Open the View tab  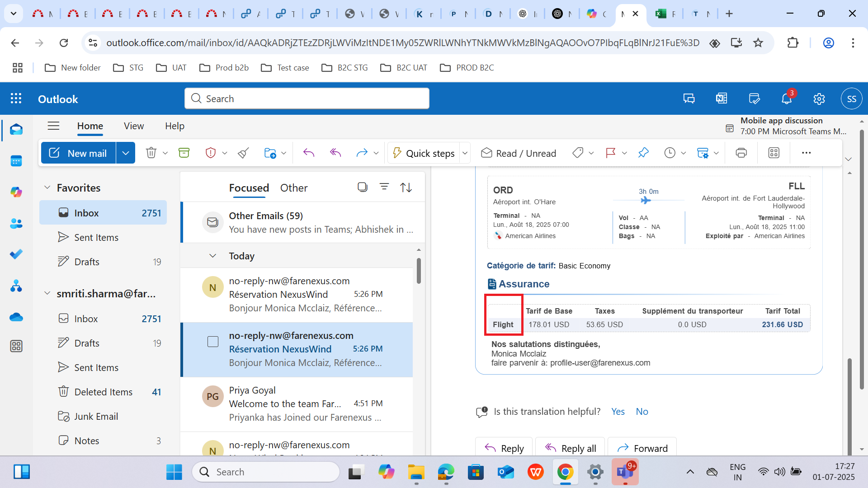134,126
